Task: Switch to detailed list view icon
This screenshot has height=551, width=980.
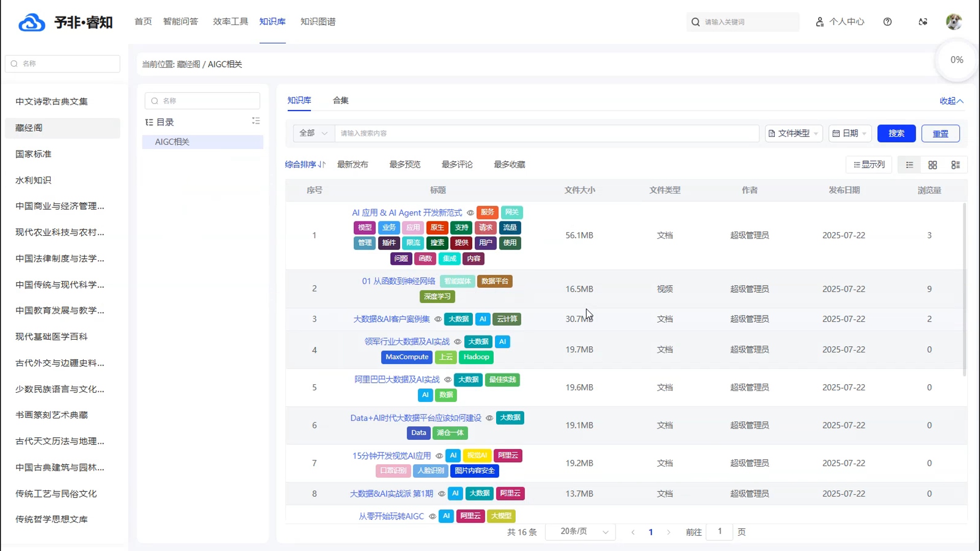Action: (955, 165)
